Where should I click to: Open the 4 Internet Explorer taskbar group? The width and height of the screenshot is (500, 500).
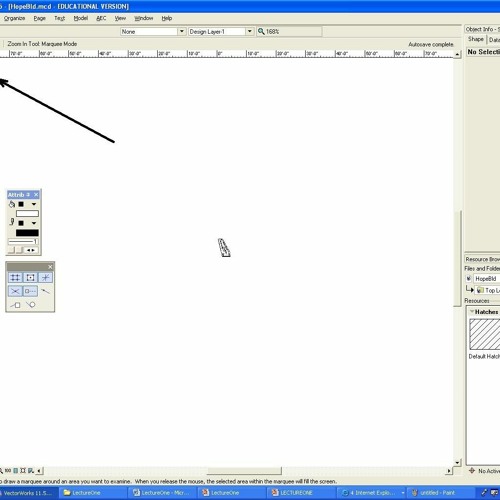point(372,493)
